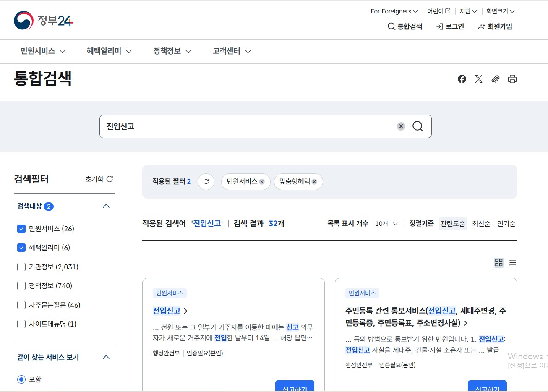Run the search with the magnifier icon

[x=418, y=126]
